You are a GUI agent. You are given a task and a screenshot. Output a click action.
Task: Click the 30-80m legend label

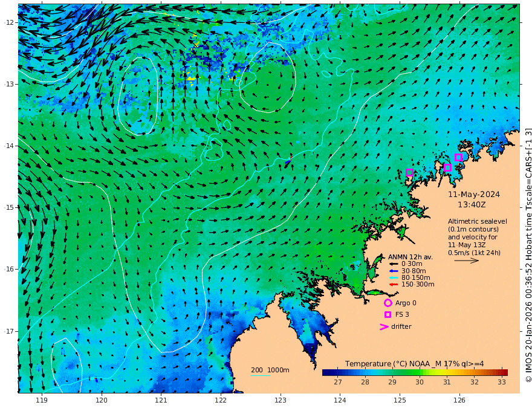click(x=414, y=271)
